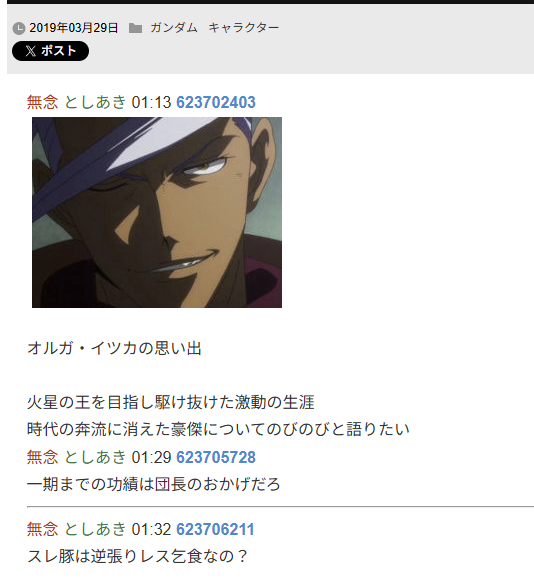Open post number 623705728

[x=216, y=457]
